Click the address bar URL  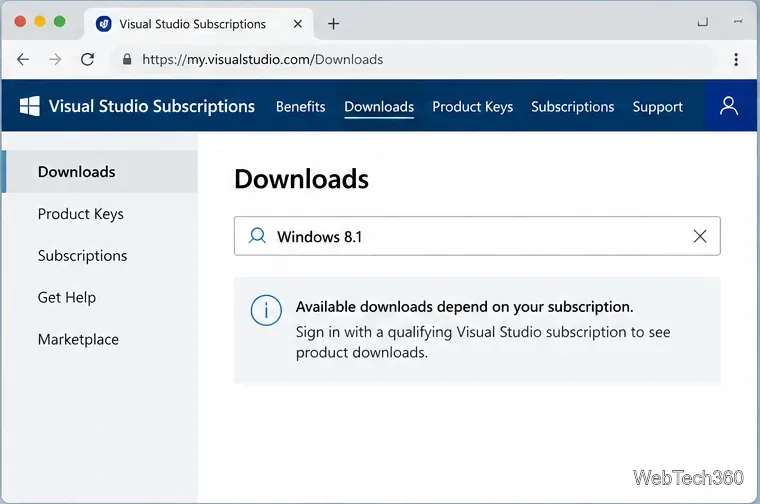coord(262,59)
